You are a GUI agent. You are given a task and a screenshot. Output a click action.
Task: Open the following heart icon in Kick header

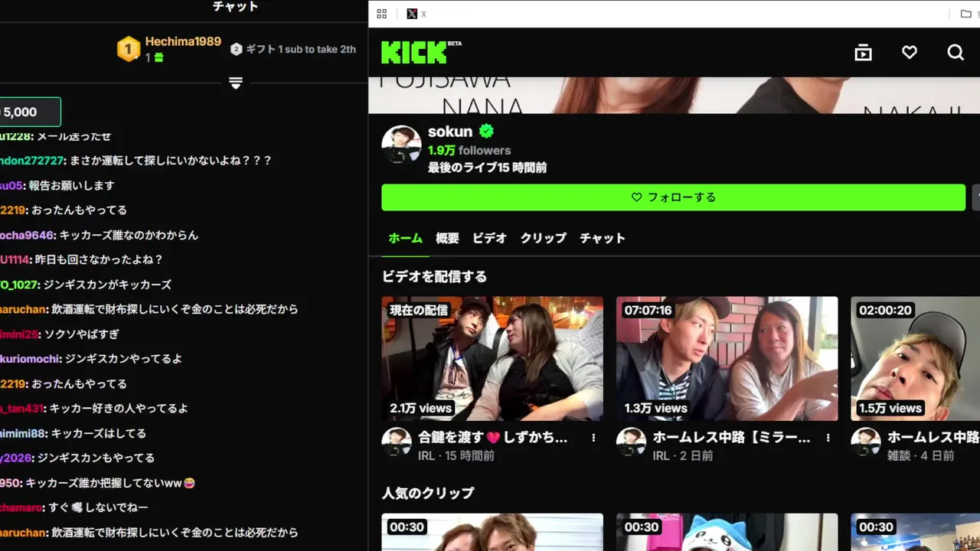point(910,52)
